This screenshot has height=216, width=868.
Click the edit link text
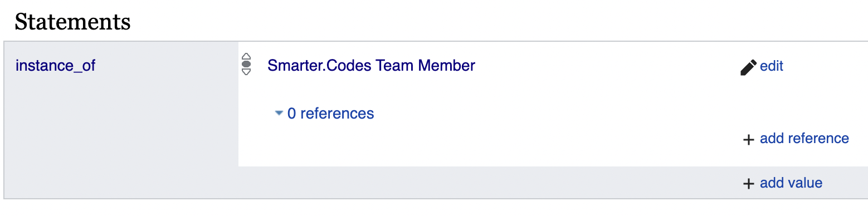pyautogui.click(x=772, y=66)
